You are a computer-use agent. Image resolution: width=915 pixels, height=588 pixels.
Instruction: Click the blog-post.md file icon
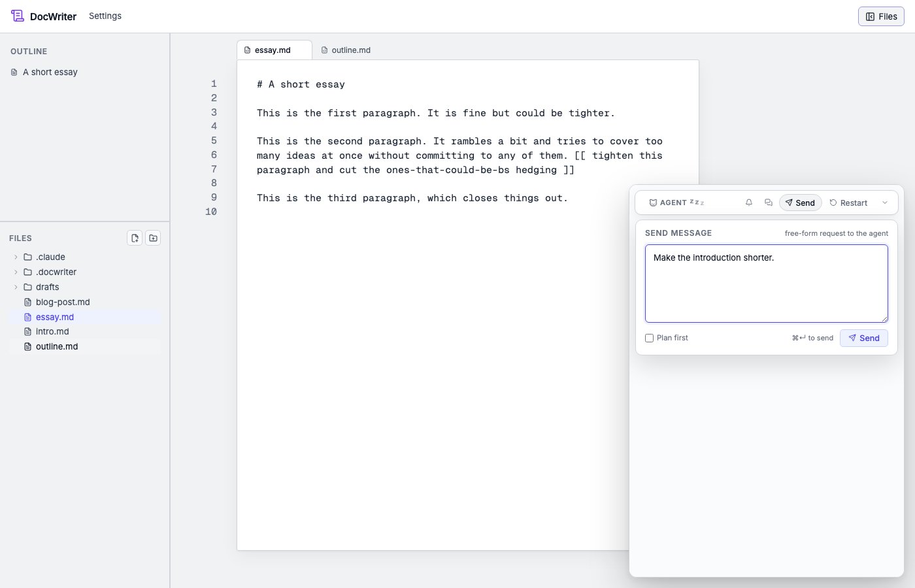(x=27, y=302)
